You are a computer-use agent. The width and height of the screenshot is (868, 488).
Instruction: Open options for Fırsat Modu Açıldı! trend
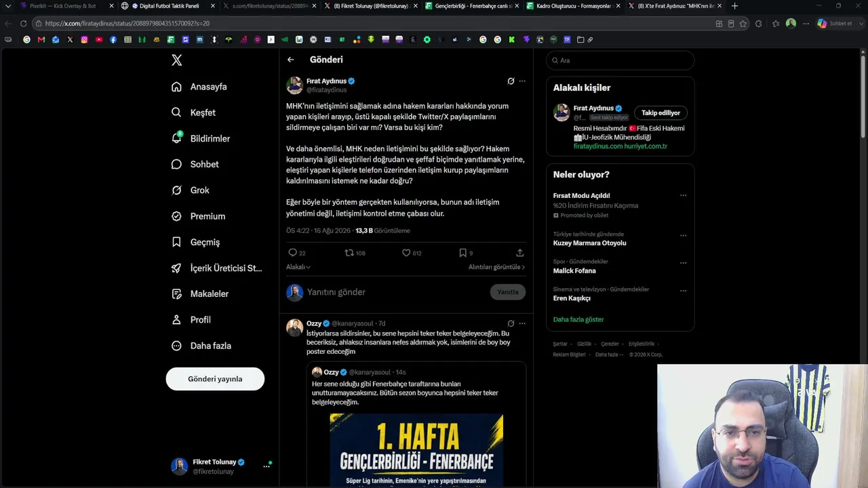coord(683,196)
